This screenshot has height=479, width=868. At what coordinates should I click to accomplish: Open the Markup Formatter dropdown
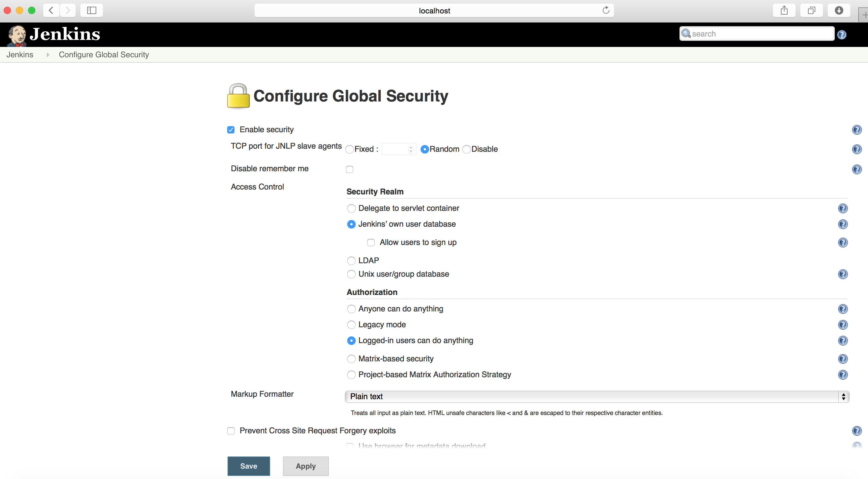click(x=597, y=396)
